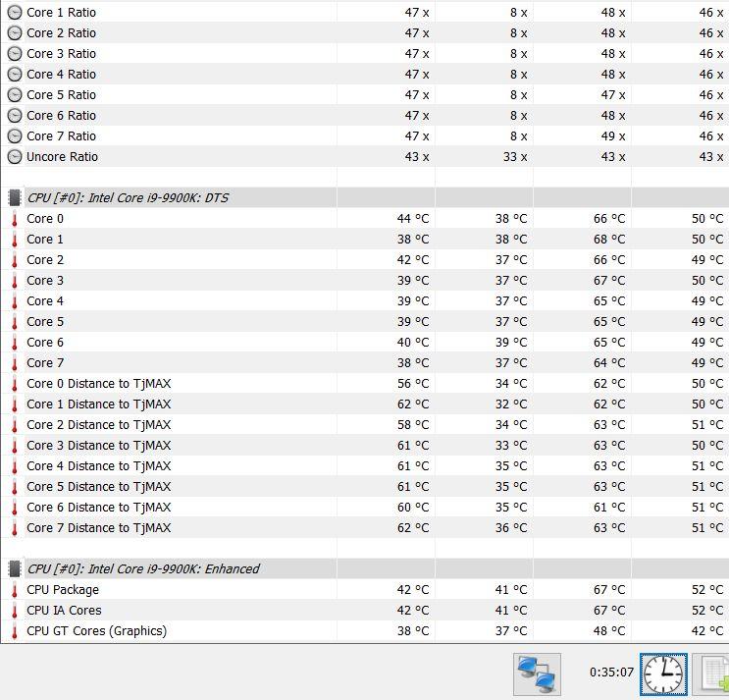This screenshot has width=729, height=700.
Task: Select the Core 2 temperature label
Action: [45, 260]
